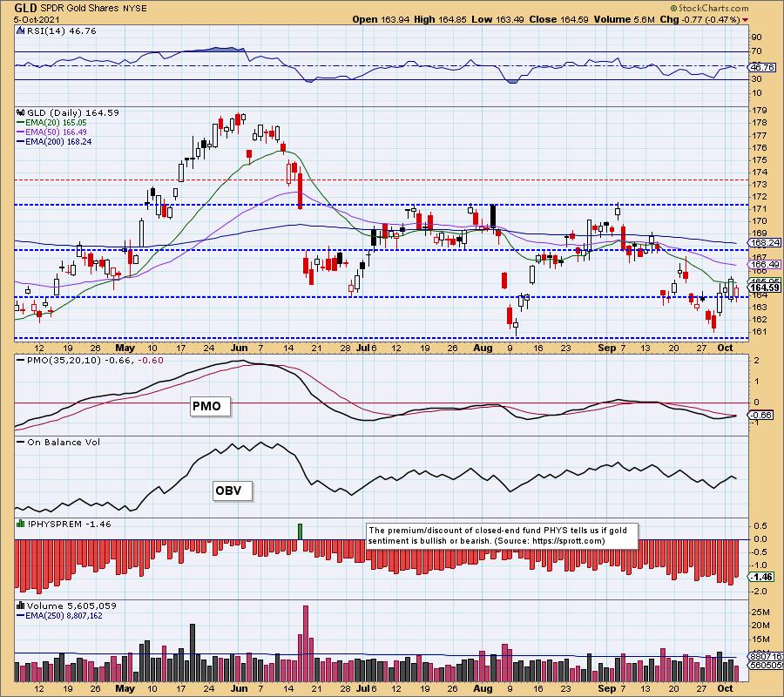Screen dimensions: 784x697
Task: Click the May label on the bottom date axis
Action: tap(125, 688)
